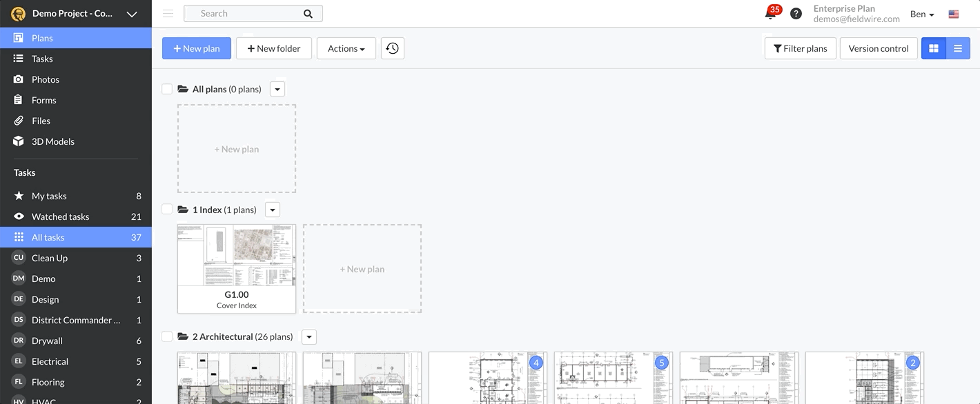980x404 pixels.
Task: Collapse the sidebar with the hamburger icon
Action: (x=166, y=12)
